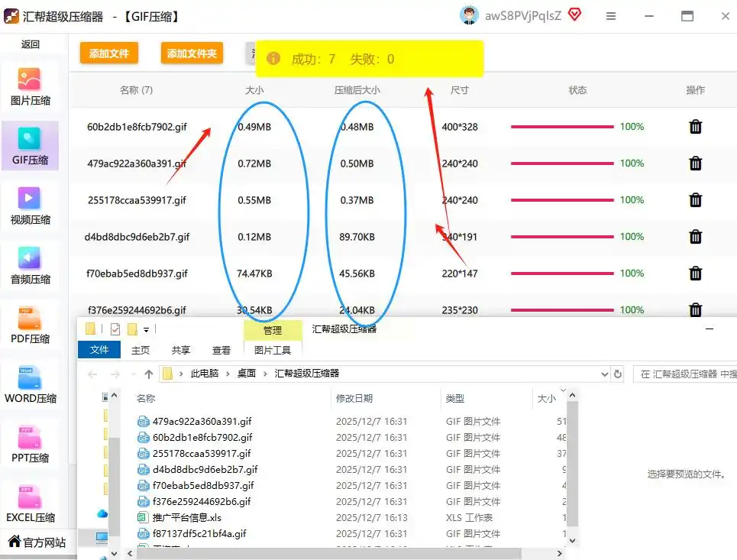Screen dimensions: 737x560
Task: Open PDF压缩 in the sidebar
Action: 30,325
